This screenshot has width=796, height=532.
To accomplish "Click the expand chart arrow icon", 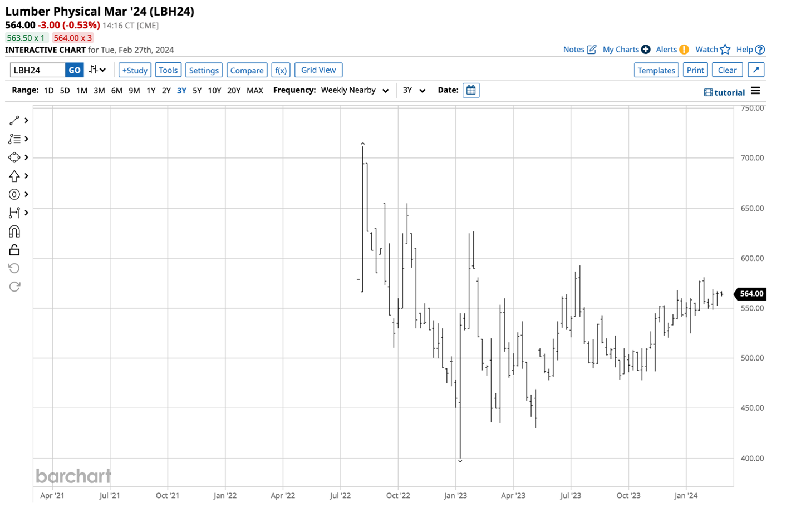I will 756,70.
